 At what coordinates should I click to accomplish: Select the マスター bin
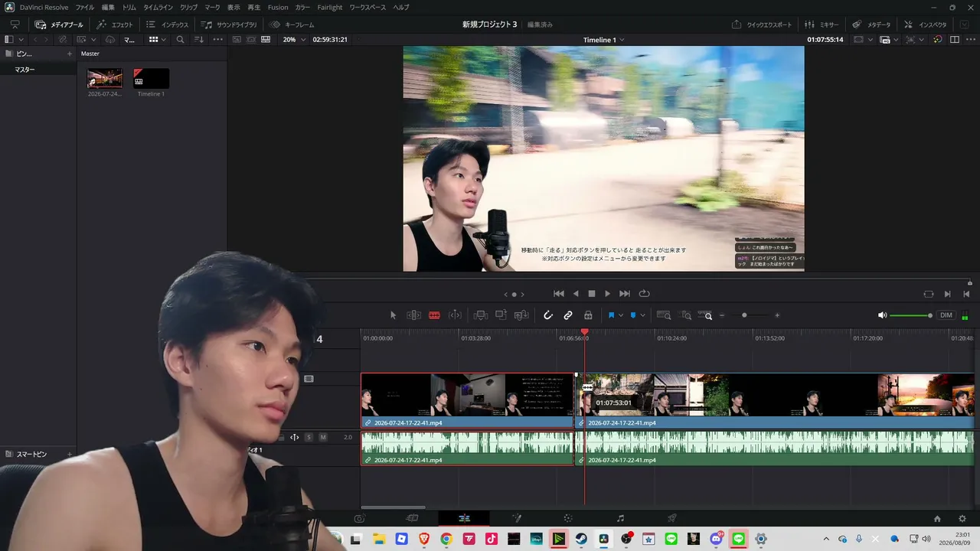click(x=25, y=70)
